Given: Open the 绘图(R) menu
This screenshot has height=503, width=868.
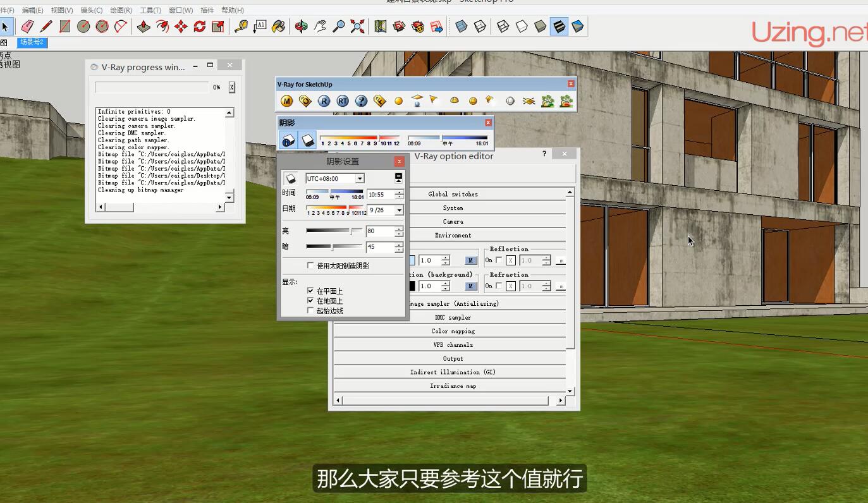Looking at the screenshot, I should 121,10.
